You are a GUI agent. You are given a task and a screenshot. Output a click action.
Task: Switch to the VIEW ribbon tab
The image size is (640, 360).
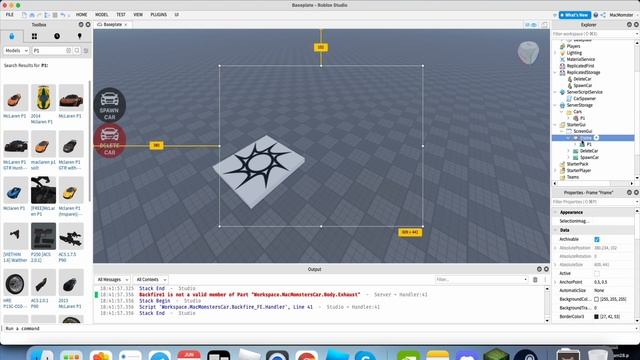point(138,15)
